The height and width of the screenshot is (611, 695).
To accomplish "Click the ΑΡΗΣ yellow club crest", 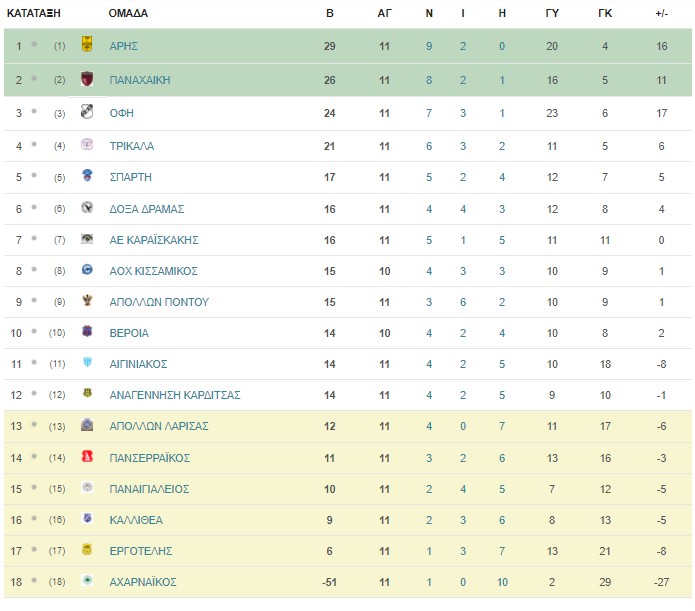I will tap(87, 44).
